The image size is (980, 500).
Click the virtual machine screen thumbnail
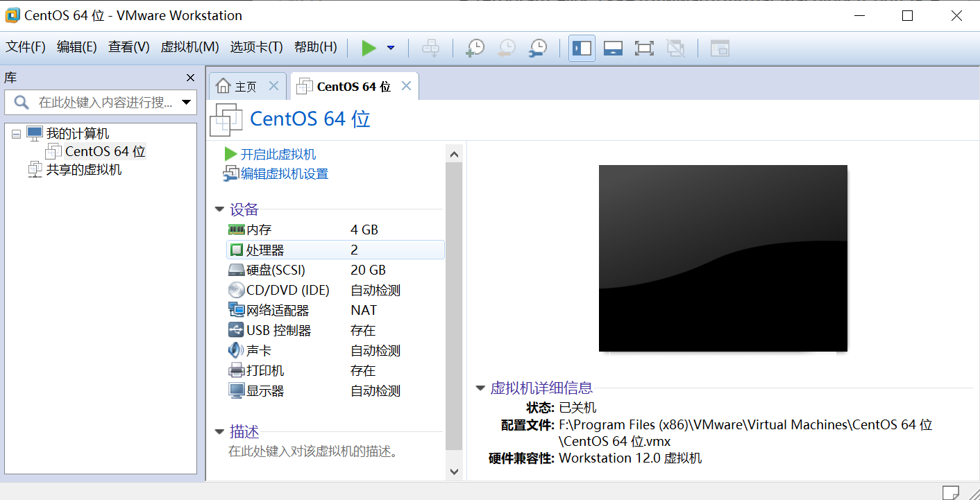[x=723, y=258]
